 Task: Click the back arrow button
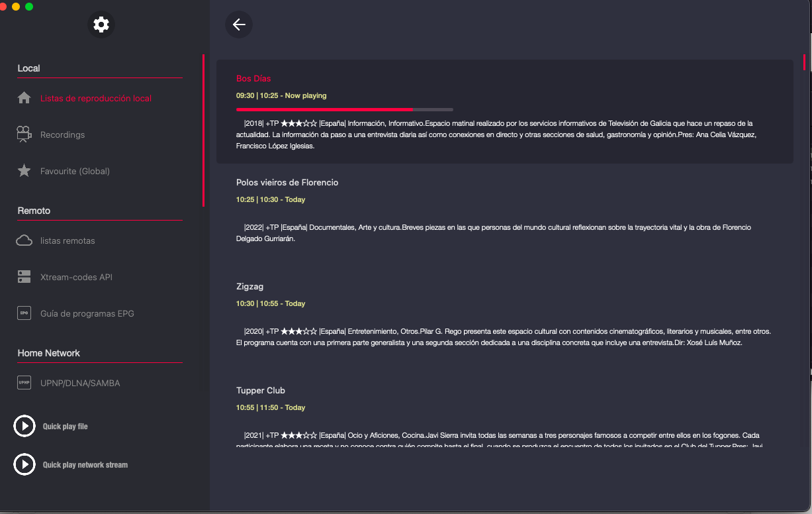click(239, 25)
